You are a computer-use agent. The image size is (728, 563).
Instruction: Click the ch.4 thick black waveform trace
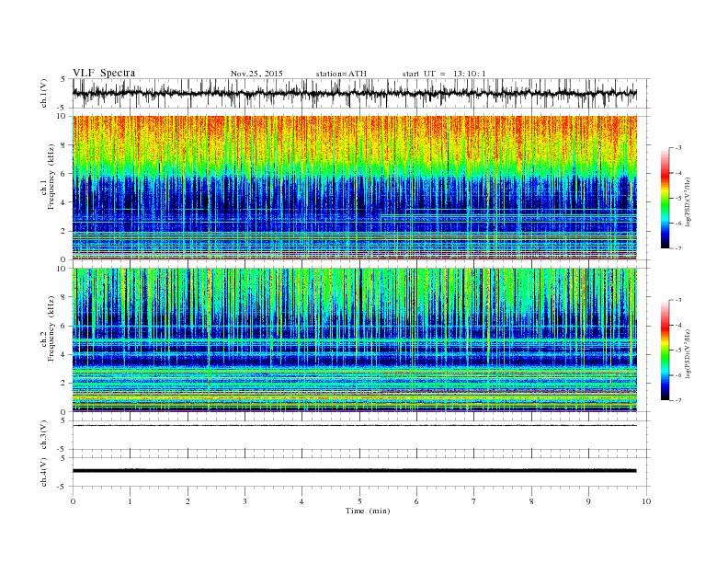click(x=355, y=471)
